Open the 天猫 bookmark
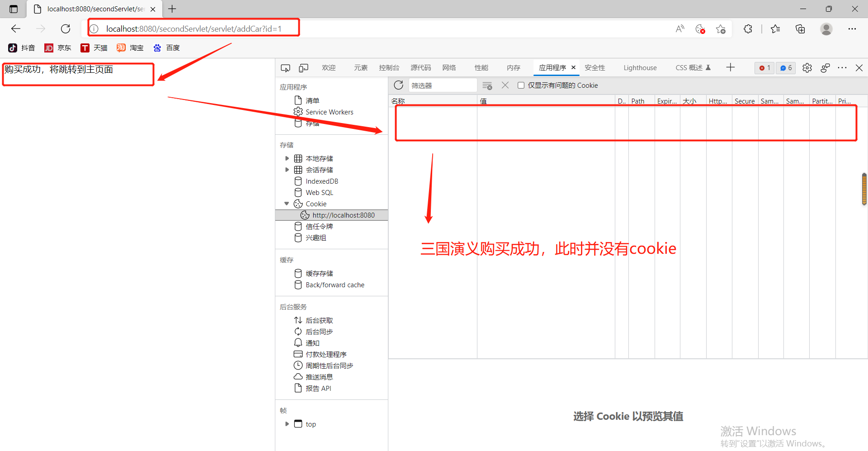 [x=94, y=48]
